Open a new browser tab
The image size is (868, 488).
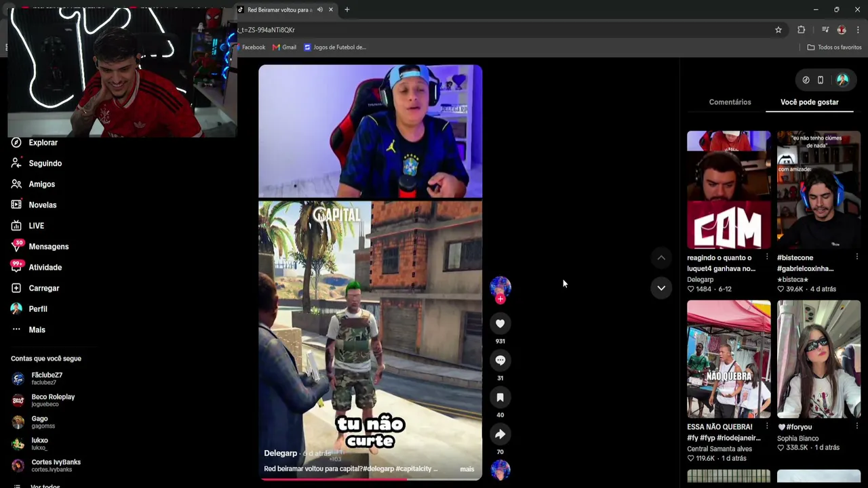(x=347, y=9)
